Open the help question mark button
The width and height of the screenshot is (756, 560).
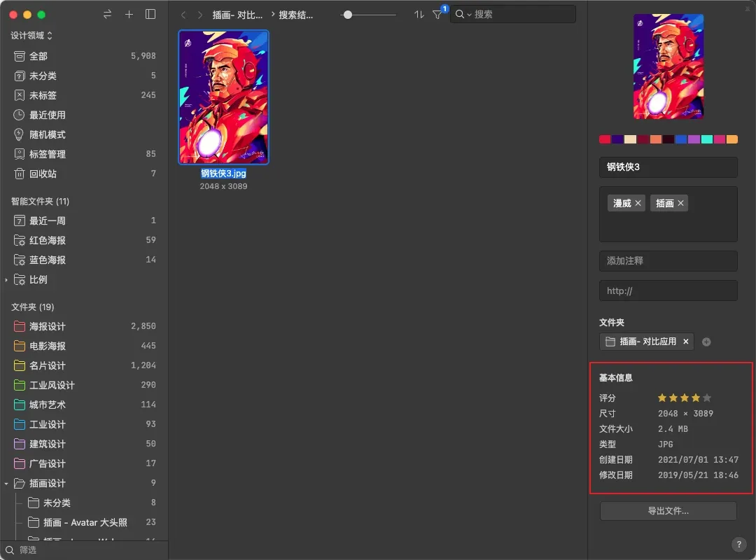(x=738, y=545)
